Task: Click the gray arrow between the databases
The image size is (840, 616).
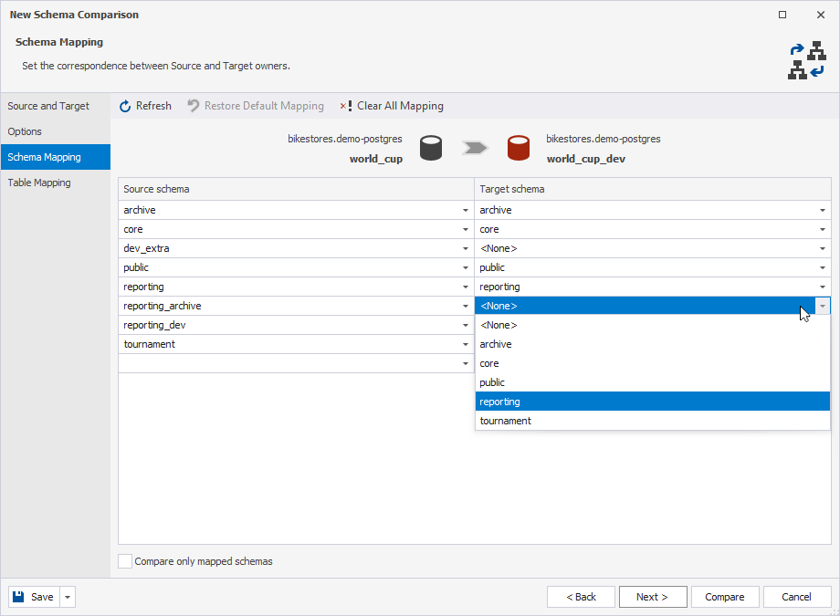Action: click(x=475, y=147)
